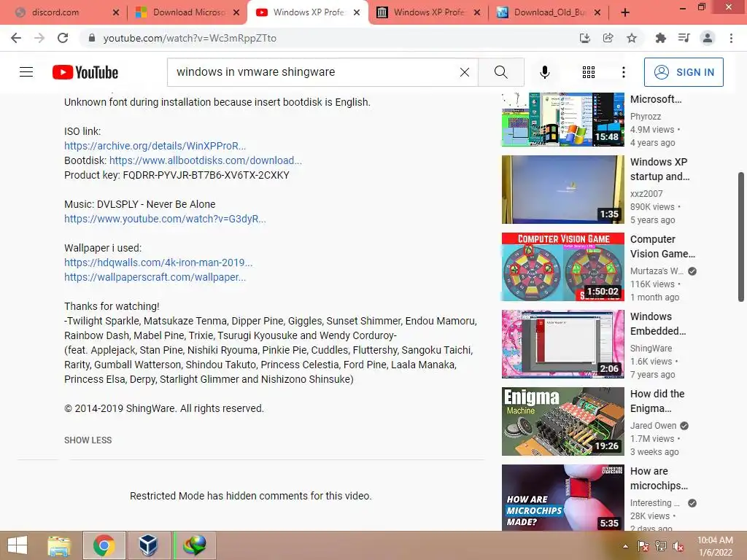This screenshot has width=747, height=560.
Task: Search with your voice microphone
Action: pos(544,72)
